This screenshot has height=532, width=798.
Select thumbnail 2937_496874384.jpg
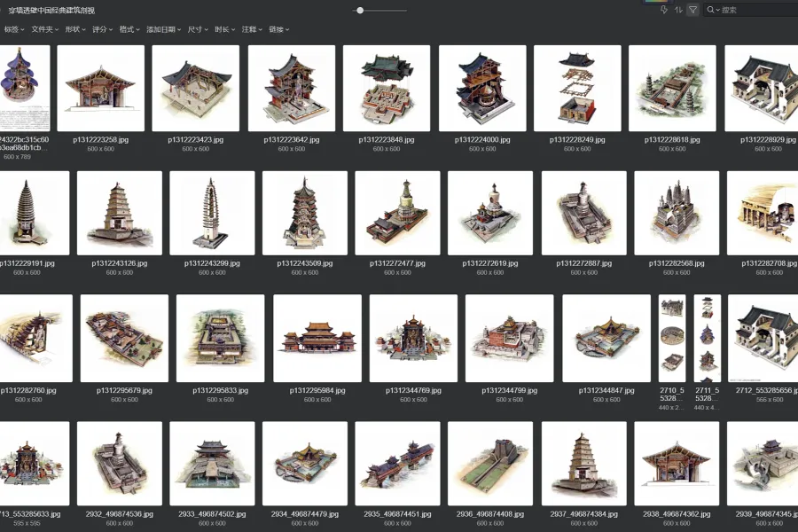[583, 463]
